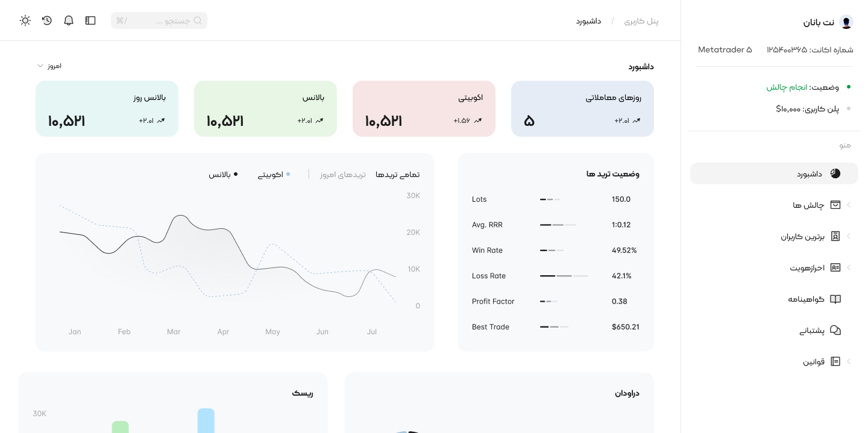Click انجام چالش status text
This screenshot has width=868, height=433.
pyautogui.click(x=786, y=87)
